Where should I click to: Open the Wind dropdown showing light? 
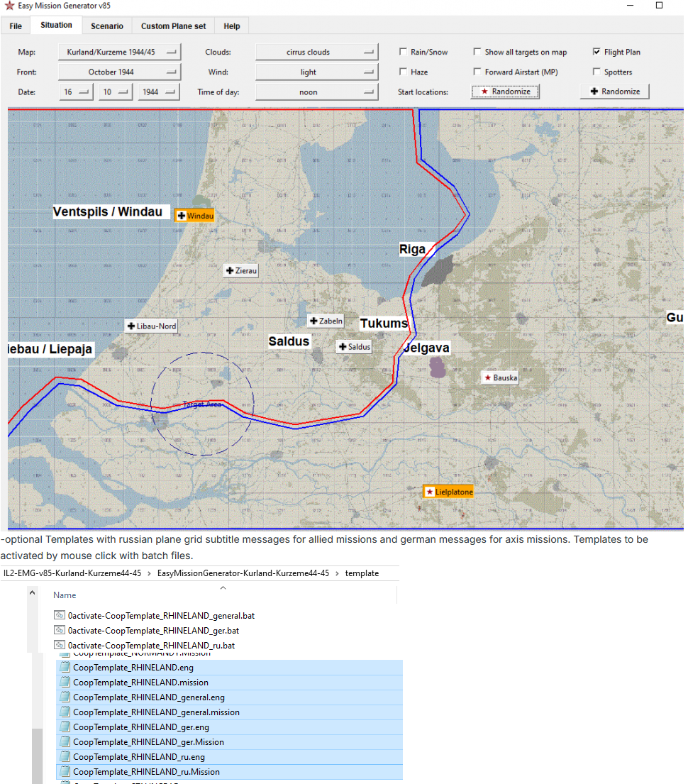pyautogui.click(x=316, y=72)
